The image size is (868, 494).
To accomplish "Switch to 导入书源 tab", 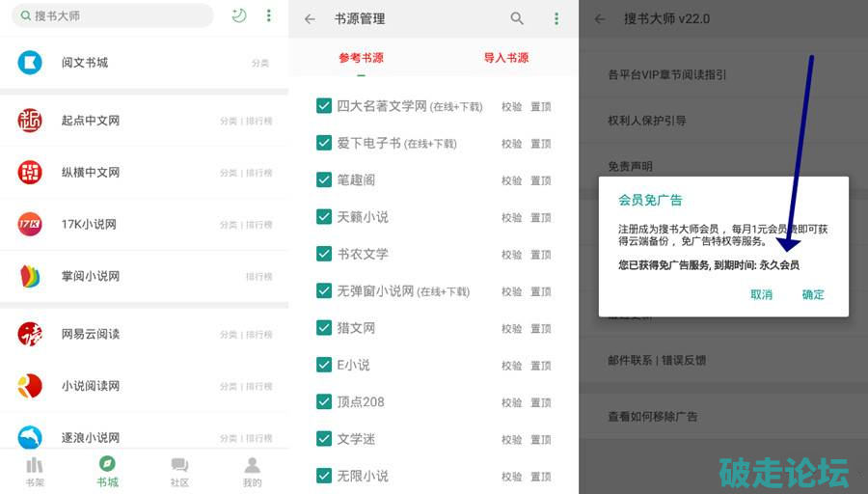I will (506, 58).
